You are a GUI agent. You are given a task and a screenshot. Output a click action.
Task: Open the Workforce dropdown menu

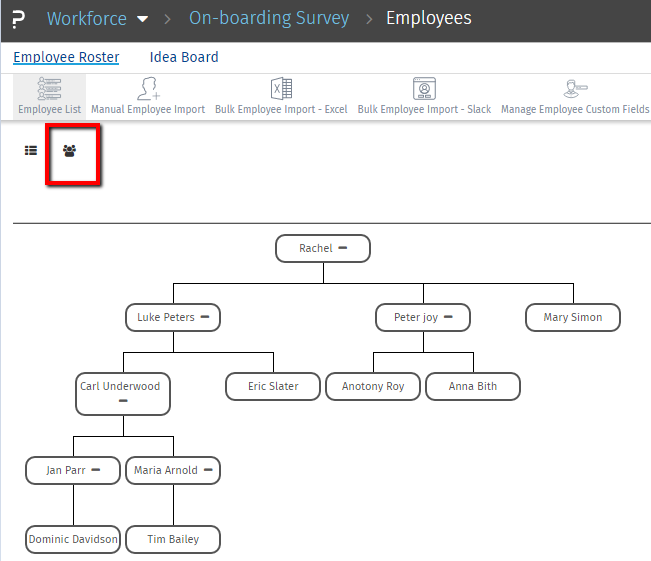coord(142,19)
